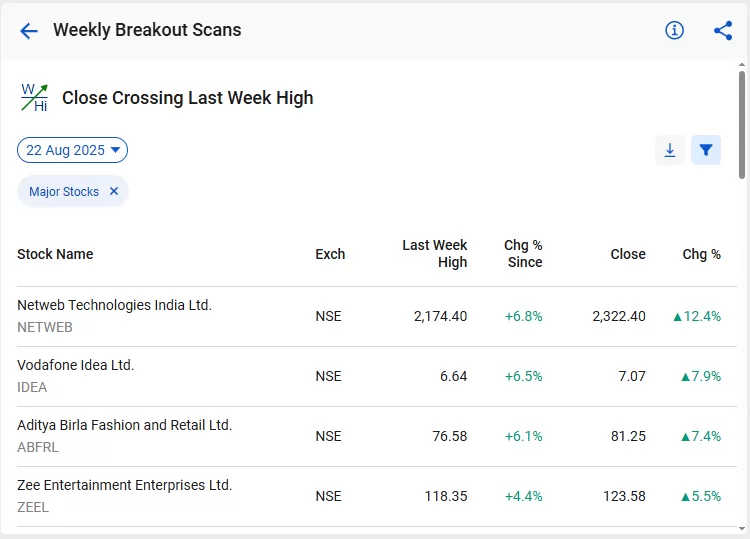Sort by Close column header
Image resolution: width=750 pixels, height=539 pixels.
click(628, 254)
